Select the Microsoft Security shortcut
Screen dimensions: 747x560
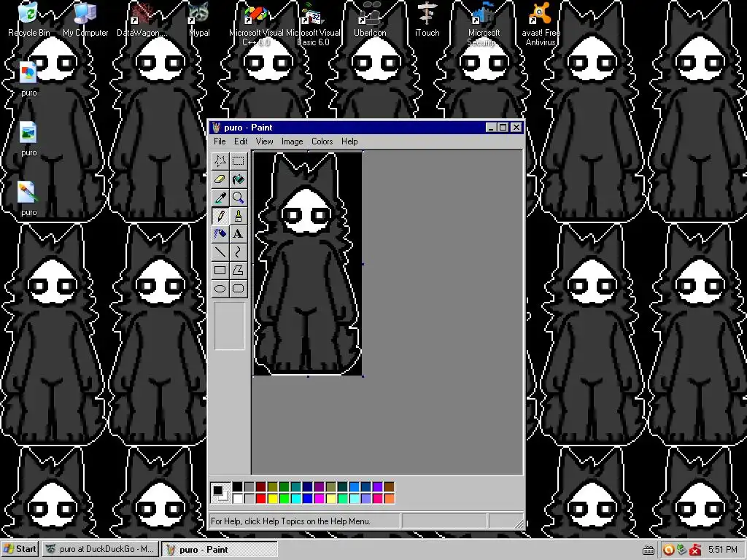coord(484,24)
